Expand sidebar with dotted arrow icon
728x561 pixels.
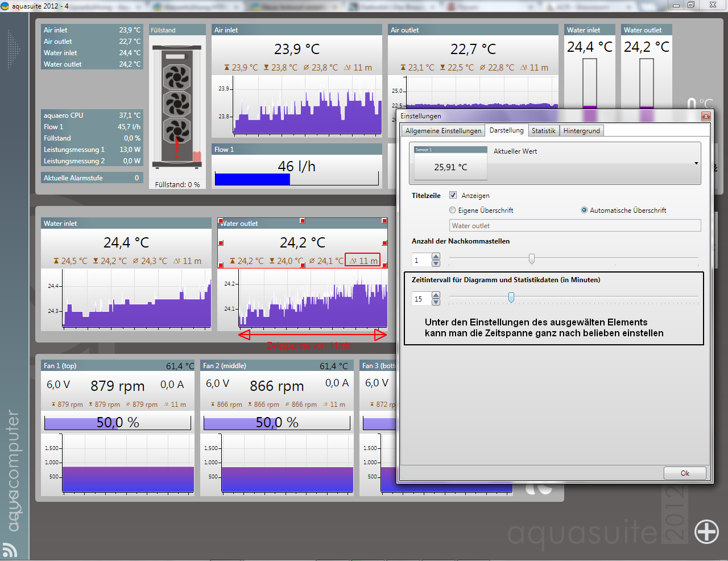[14, 49]
